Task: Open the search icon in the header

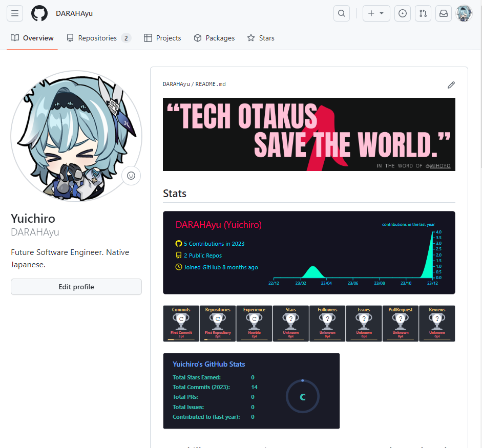Action: click(x=341, y=13)
